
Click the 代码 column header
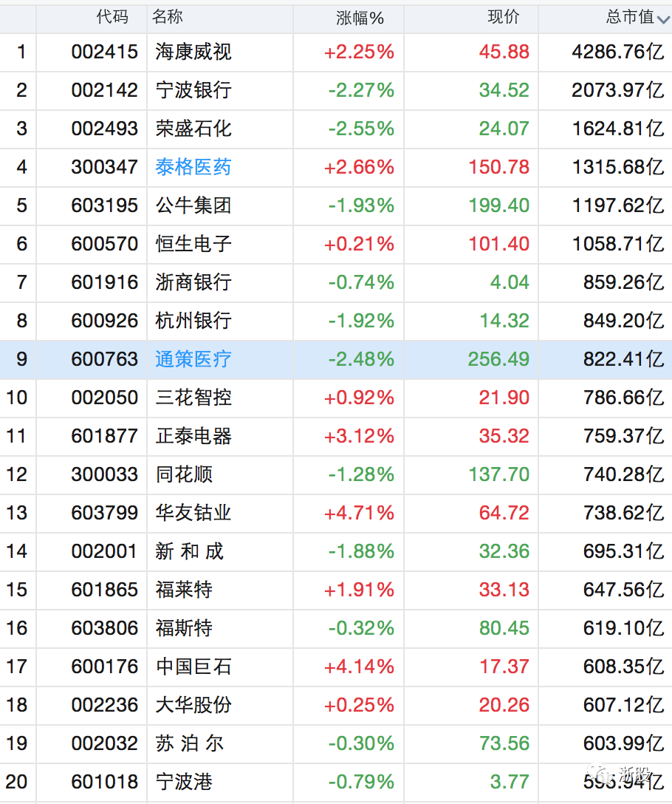point(112,17)
